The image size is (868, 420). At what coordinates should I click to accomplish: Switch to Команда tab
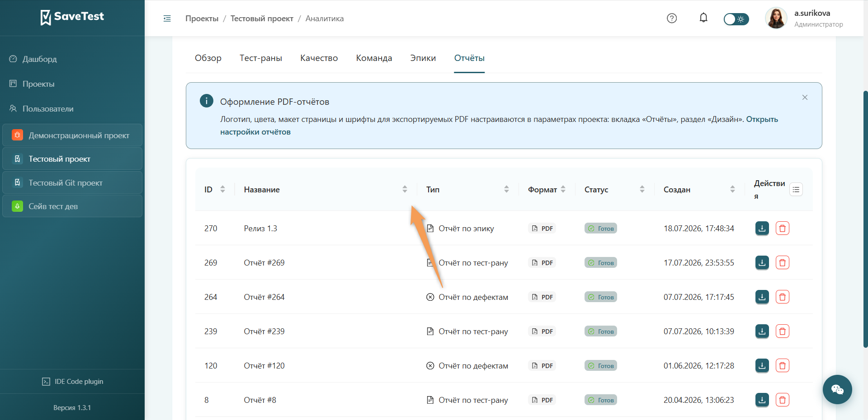pos(374,58)
